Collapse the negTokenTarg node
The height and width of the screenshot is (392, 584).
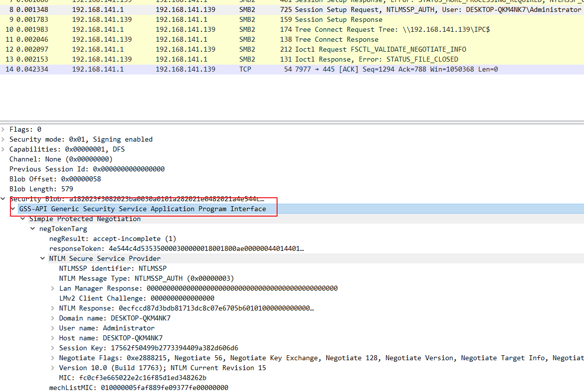[x=33, y=229]
